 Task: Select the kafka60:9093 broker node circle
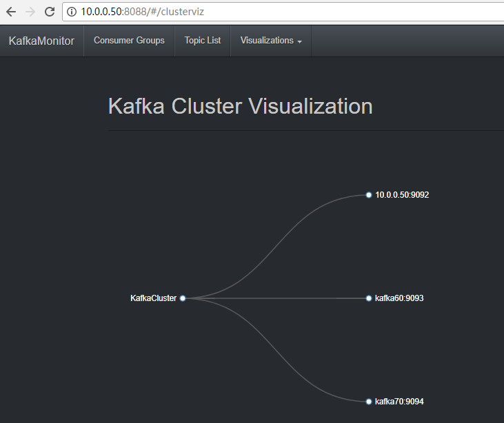point(369,298)
